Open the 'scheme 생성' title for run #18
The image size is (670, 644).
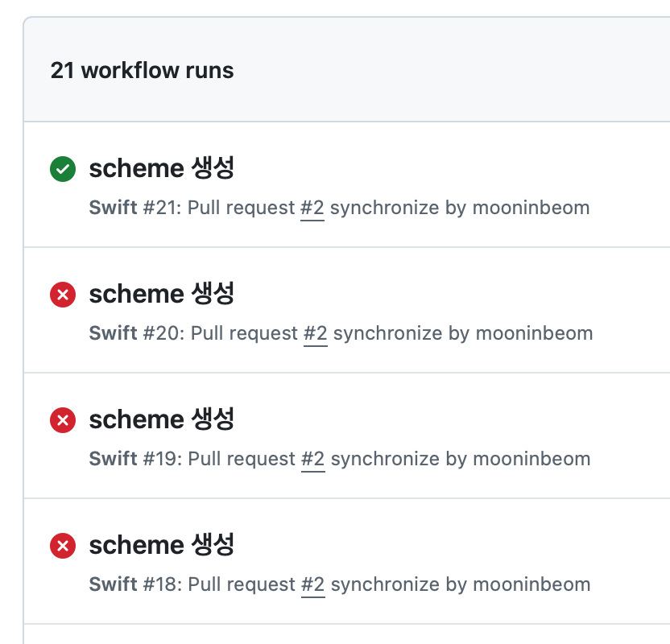pos(161,545)
